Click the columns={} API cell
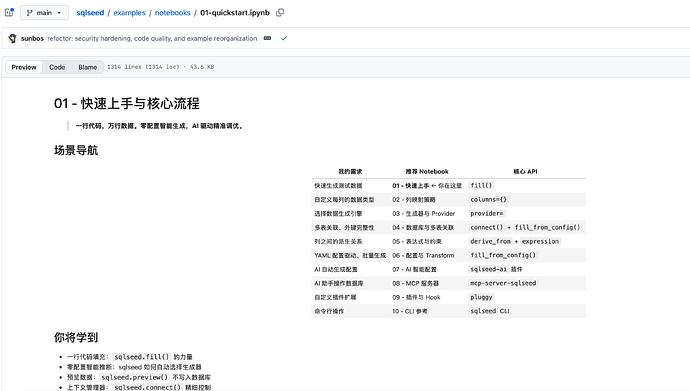The image size is (690, 391). [488, 199]
